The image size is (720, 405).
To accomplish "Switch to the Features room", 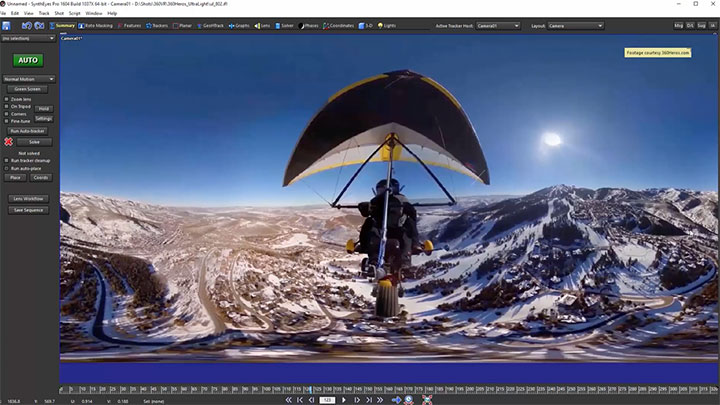I will point(129,26).
